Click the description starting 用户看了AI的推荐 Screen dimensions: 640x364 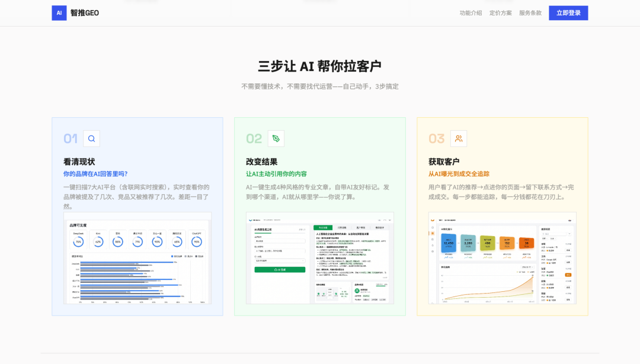coord(502,192)
